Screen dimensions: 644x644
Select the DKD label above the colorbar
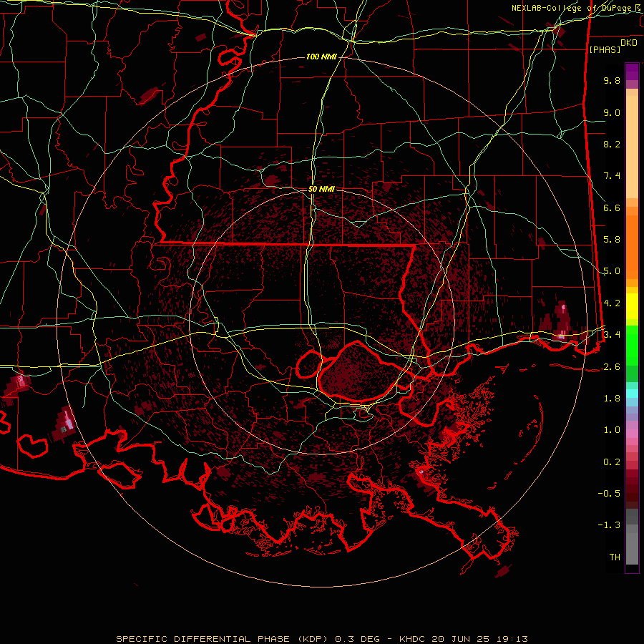tap(628, 43)
